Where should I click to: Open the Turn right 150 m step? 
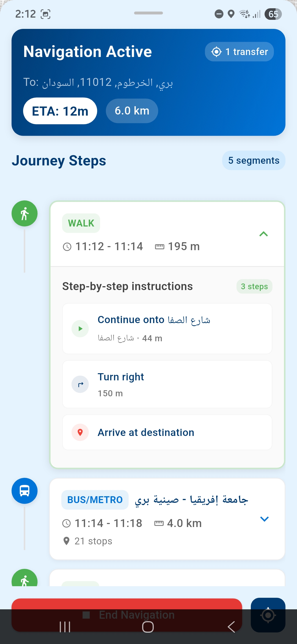coord(167,384)
